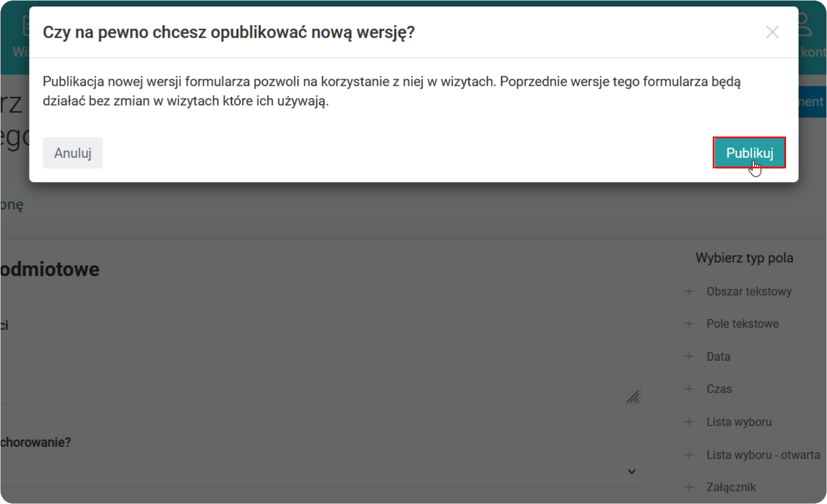Choose the Pole tekstowe field type

(x=742, y=324)
